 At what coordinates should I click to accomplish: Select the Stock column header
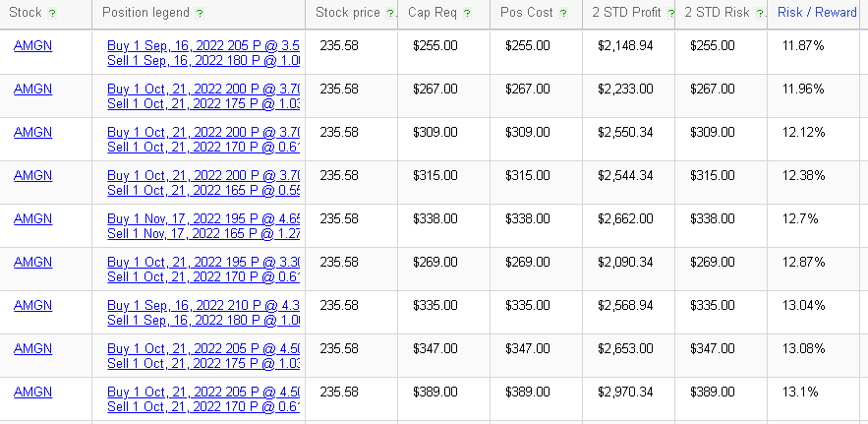[x=26, y=12]
